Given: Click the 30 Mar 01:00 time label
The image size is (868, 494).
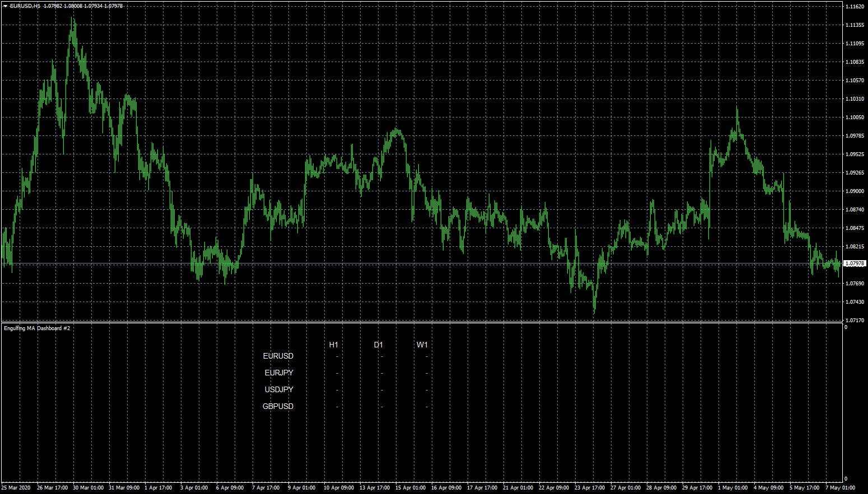Looking at the screenshot, I should [88, 488].
